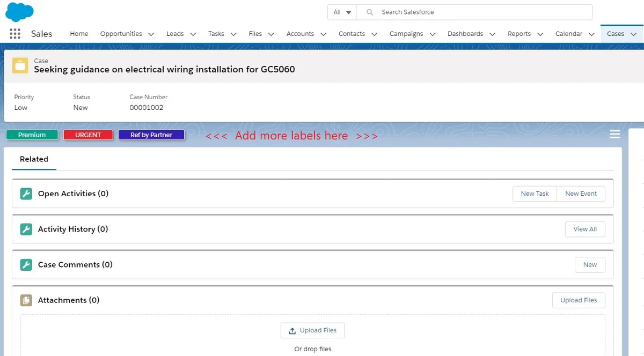Click the Priority value Low

21,107
